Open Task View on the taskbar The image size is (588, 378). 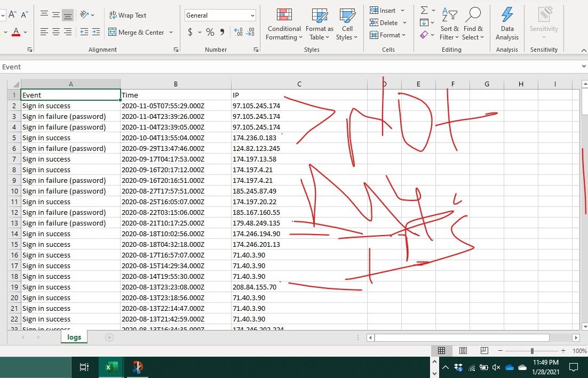click(84, 367)
